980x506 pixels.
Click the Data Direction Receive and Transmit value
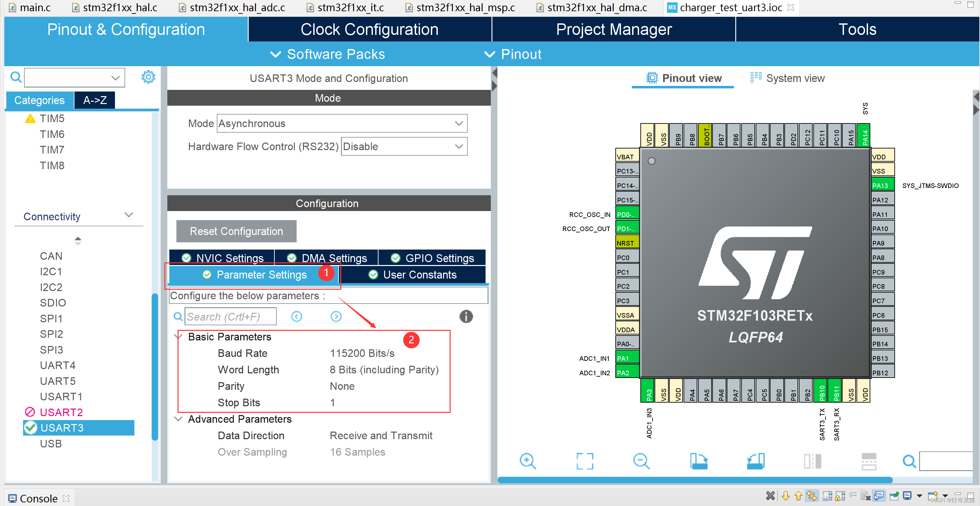pyautogui.click(x=381, y=435)
